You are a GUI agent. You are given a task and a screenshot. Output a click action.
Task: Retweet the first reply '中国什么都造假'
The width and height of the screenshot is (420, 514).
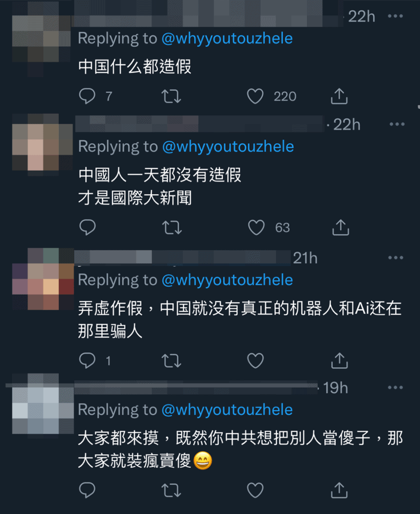171,97
